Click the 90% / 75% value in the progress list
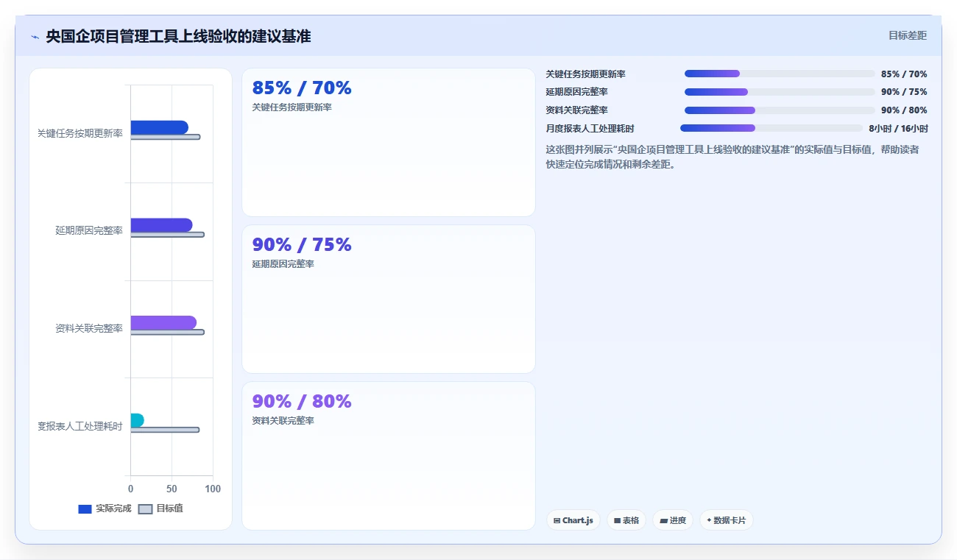Screen dimensions: 957x560 click(904, 92)
